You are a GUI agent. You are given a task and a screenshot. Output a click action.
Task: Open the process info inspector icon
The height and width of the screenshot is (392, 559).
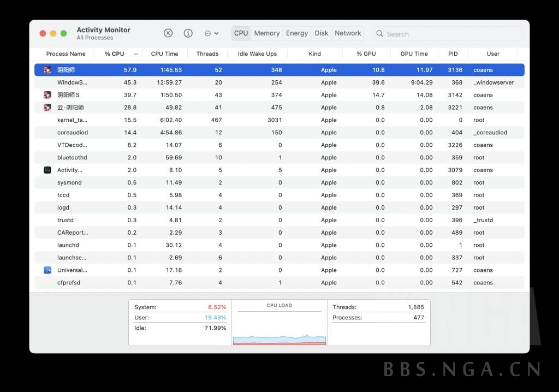coord(188,33)
